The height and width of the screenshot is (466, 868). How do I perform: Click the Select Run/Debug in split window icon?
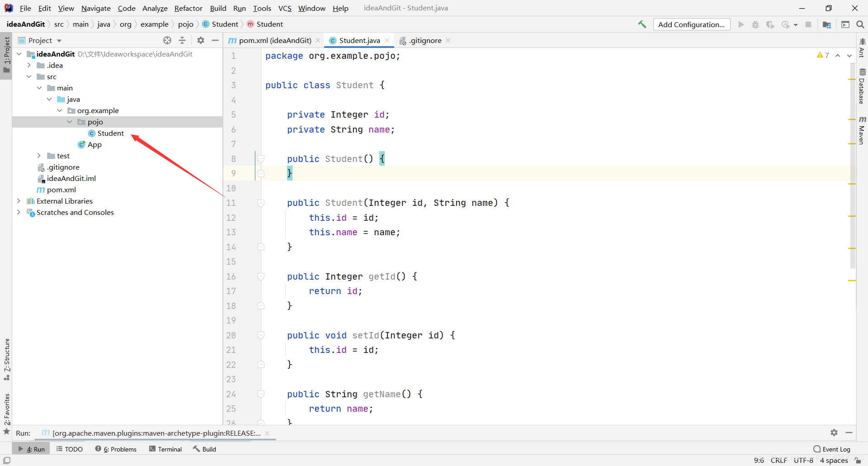(x=845, y=24)
